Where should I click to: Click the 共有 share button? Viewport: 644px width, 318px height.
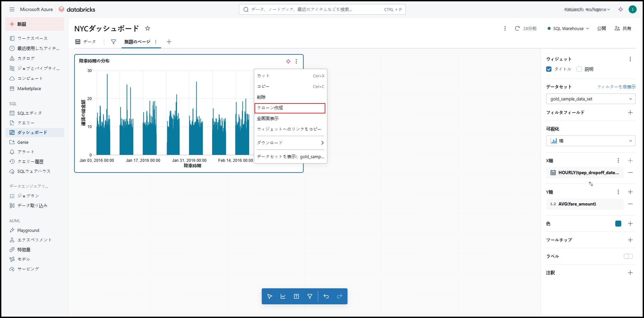623,28
